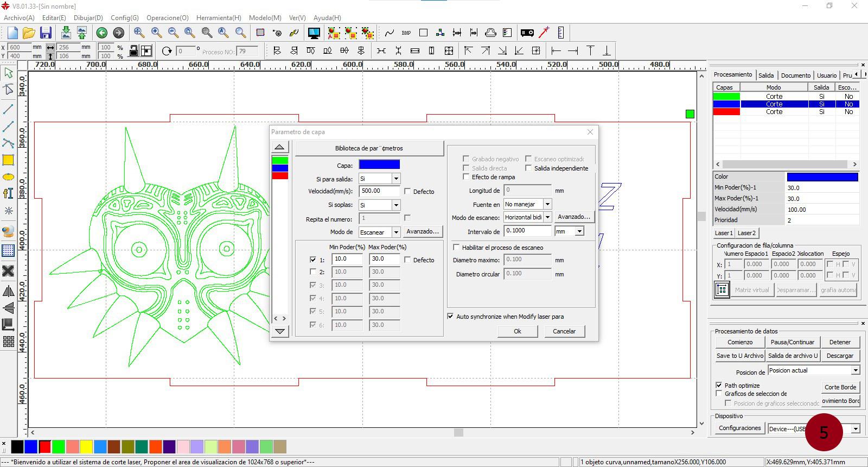868x467 pixels.
Task: Open the Dibujar(D) menu
Action: tap(88, 18)
